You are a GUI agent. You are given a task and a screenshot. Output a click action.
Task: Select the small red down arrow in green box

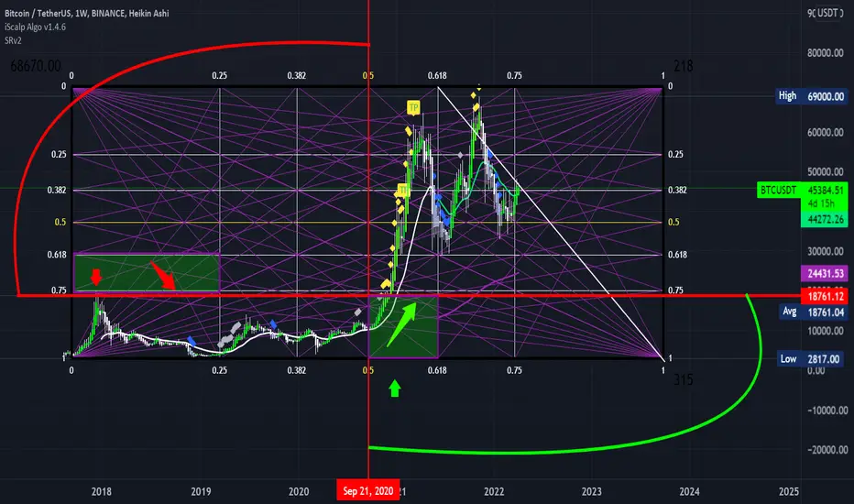coord(96,276)
